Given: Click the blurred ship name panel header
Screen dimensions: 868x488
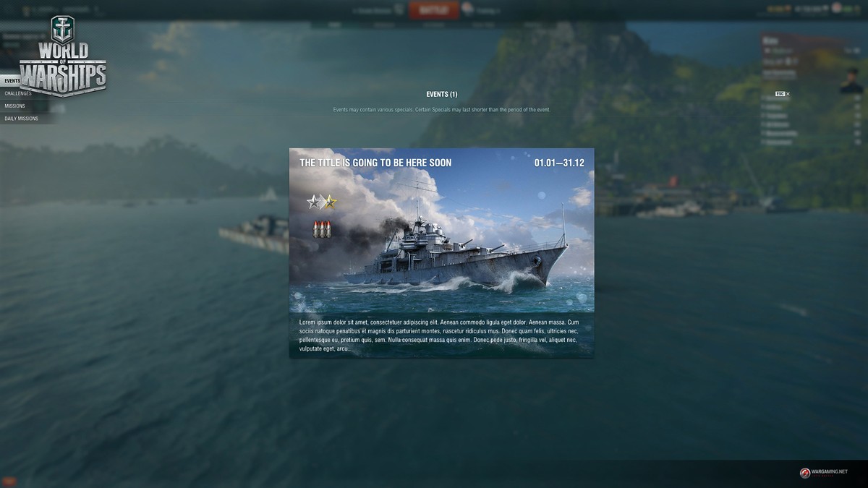Looking at the screenshot, I should click(769, 42).
